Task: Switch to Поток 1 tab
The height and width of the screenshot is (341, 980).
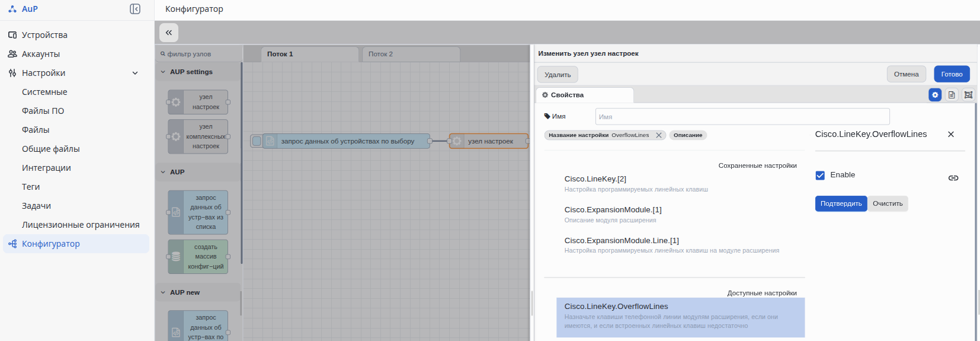Action: (x=310, y=54)
